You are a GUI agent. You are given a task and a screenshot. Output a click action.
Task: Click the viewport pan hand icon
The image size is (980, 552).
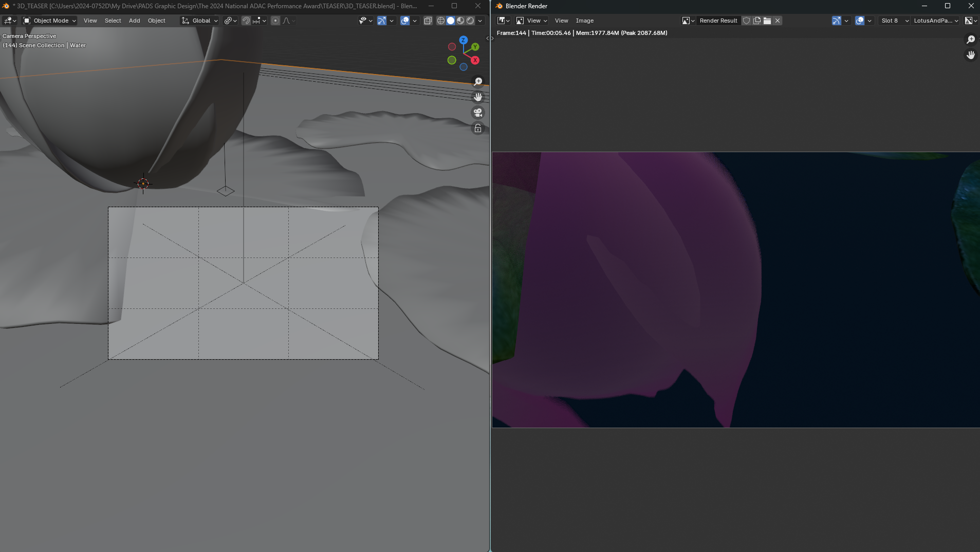[x=478, y=97]
